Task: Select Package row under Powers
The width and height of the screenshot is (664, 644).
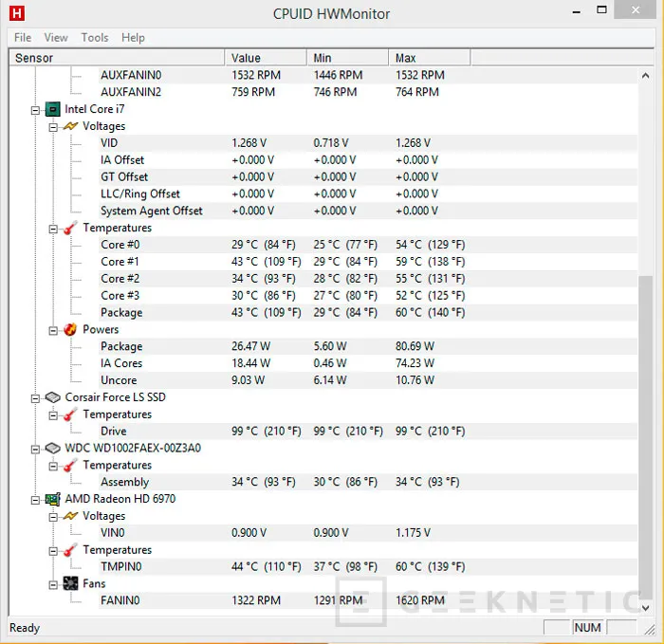Action: point(368,346)
